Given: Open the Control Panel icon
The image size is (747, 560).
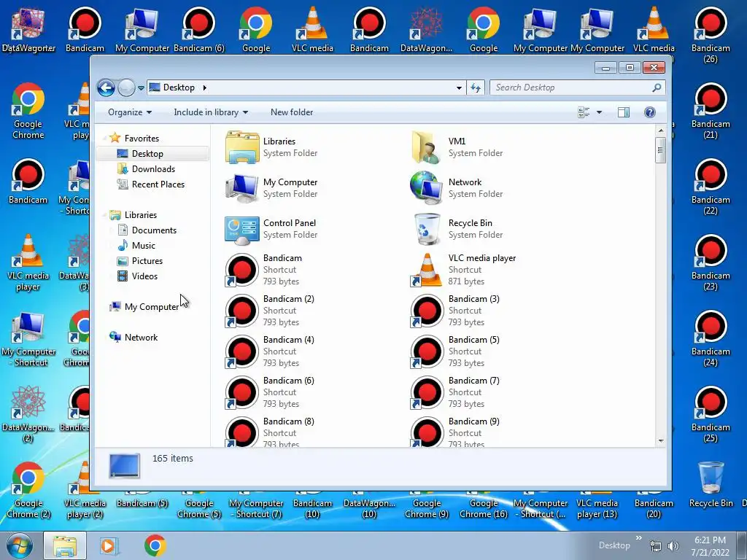Looking at the screenshot, I should [x=242, y=229].
